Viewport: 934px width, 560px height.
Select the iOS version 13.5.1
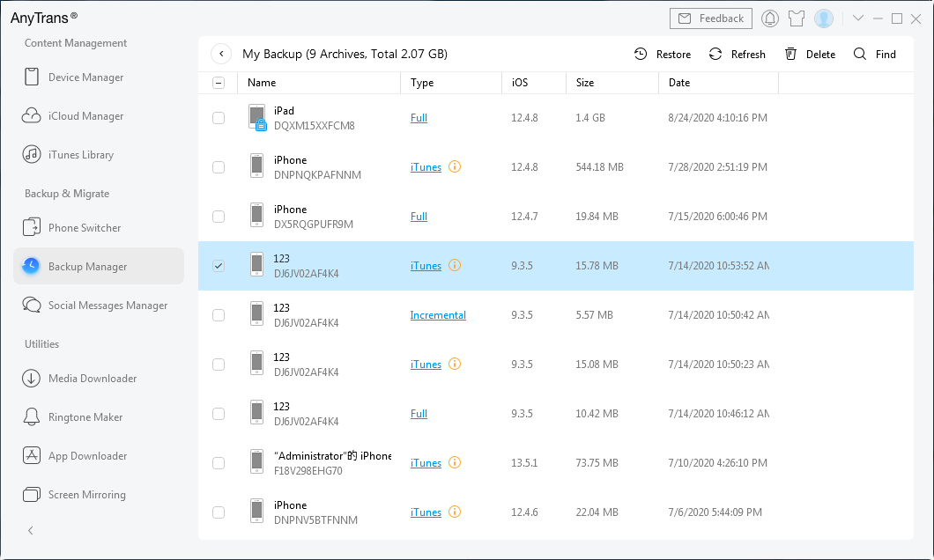pos(524,463)
